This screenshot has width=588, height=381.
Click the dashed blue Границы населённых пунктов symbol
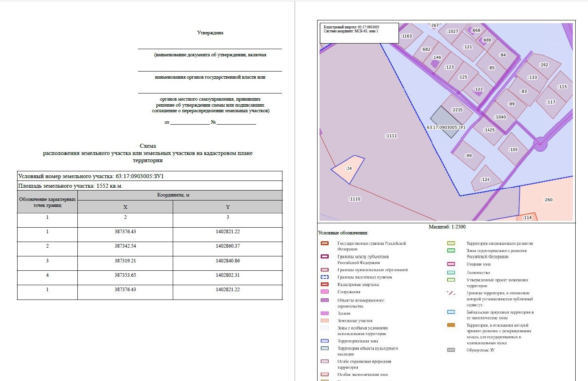(325, 277)
